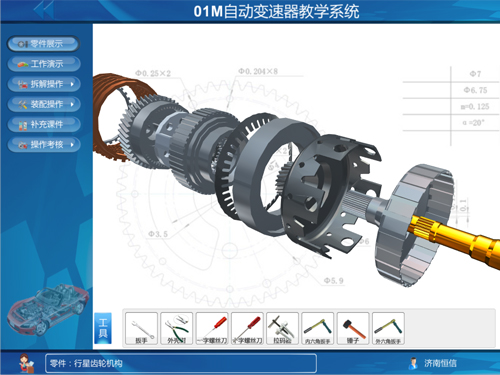This screenshot has width=500, height=375.
Task: Select the hammer (锤子) tool
Action: click(353, 328)
